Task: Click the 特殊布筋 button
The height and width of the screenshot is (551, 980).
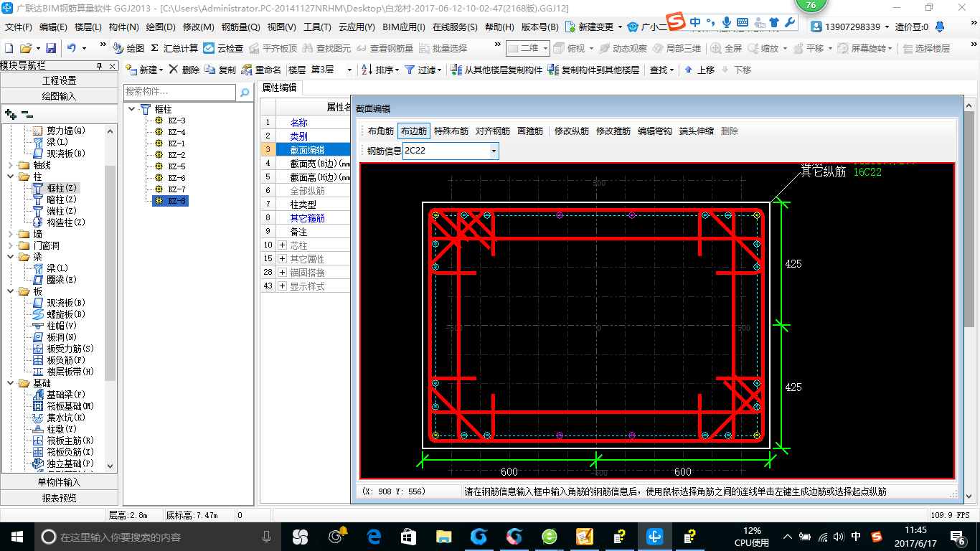Action: click(451, 131)
